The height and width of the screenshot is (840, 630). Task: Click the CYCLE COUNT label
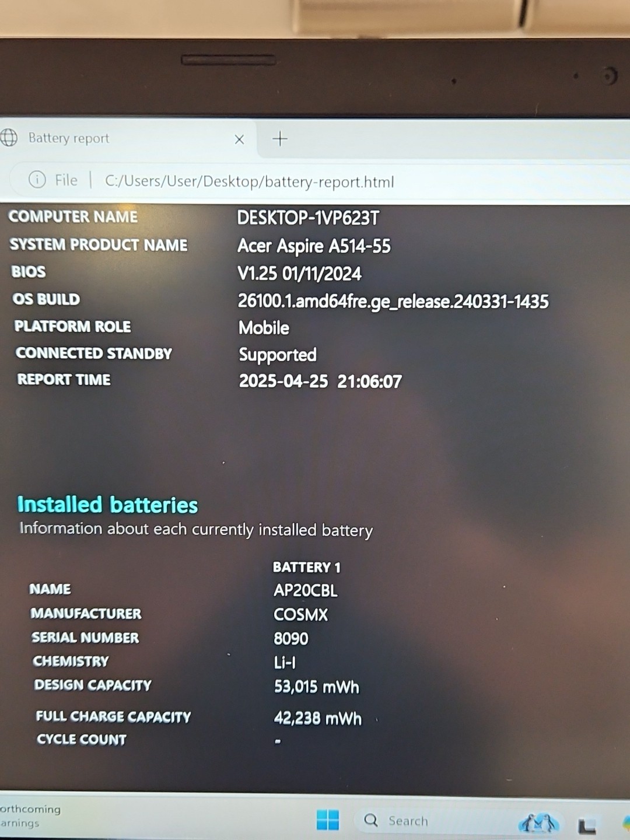82,739
